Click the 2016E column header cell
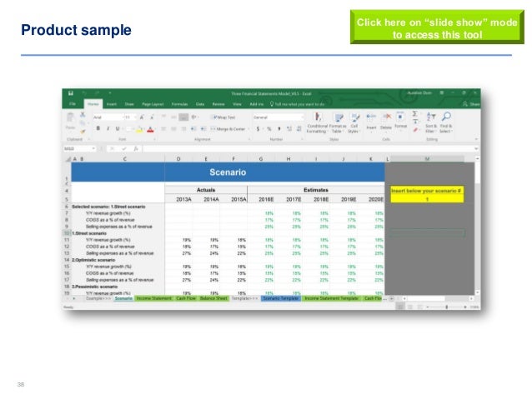Image resolution: width=532 pixels, height=399 pixels. (x=266, y=199)
